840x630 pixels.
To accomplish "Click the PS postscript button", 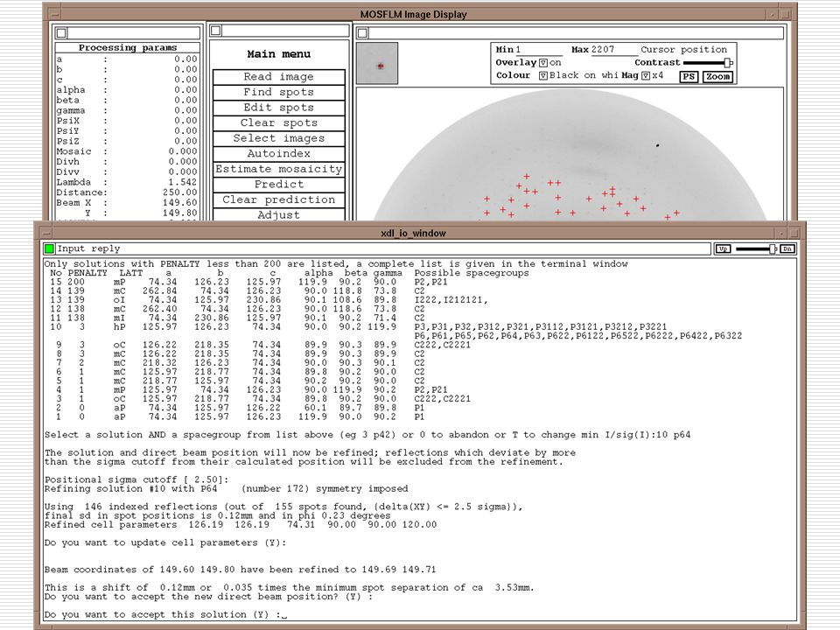I will (689, 77).
